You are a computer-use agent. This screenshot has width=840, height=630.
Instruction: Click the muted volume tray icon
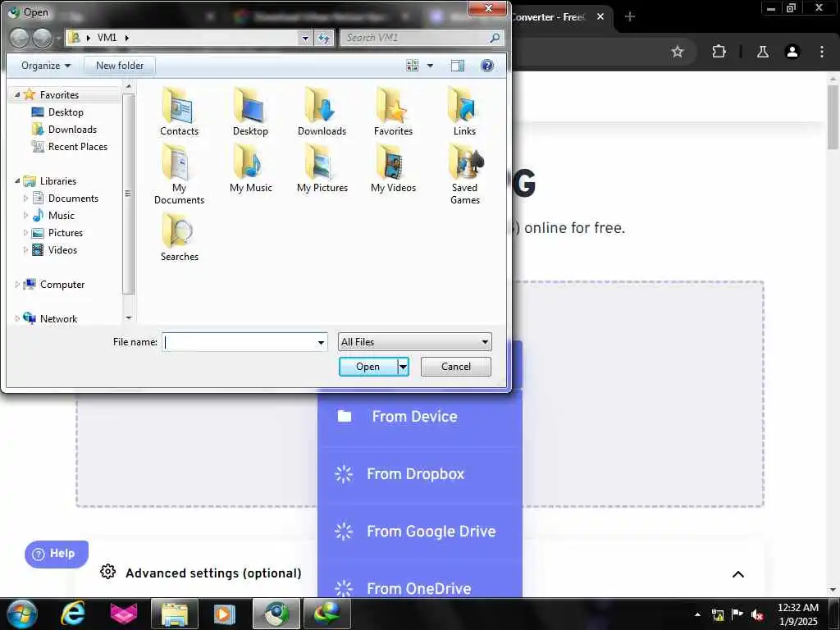coord(757,614)
